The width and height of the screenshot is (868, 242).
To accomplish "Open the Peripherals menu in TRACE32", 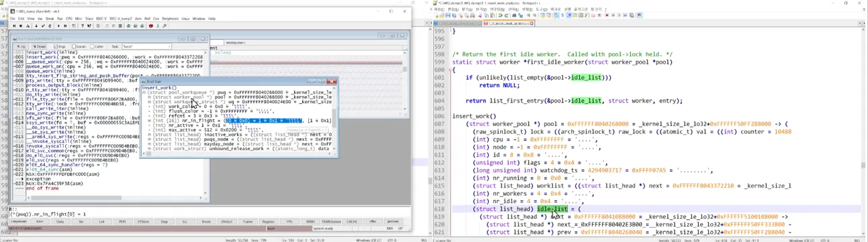I will (171, 19).
